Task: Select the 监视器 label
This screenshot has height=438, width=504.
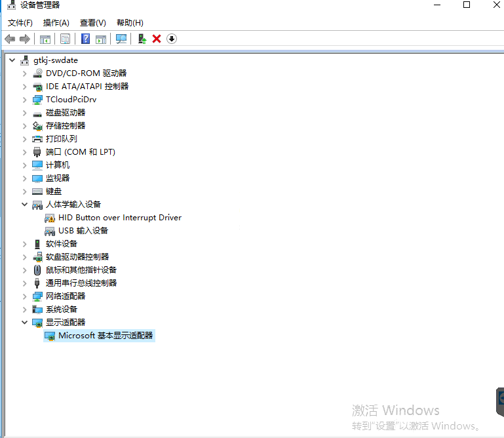Action: (58, 178)
